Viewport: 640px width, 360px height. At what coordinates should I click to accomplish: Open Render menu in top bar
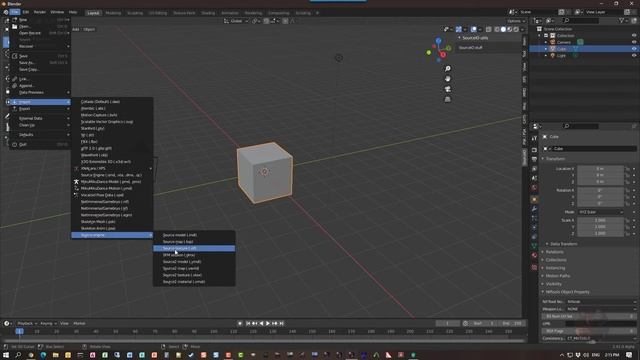coord(40,12)
